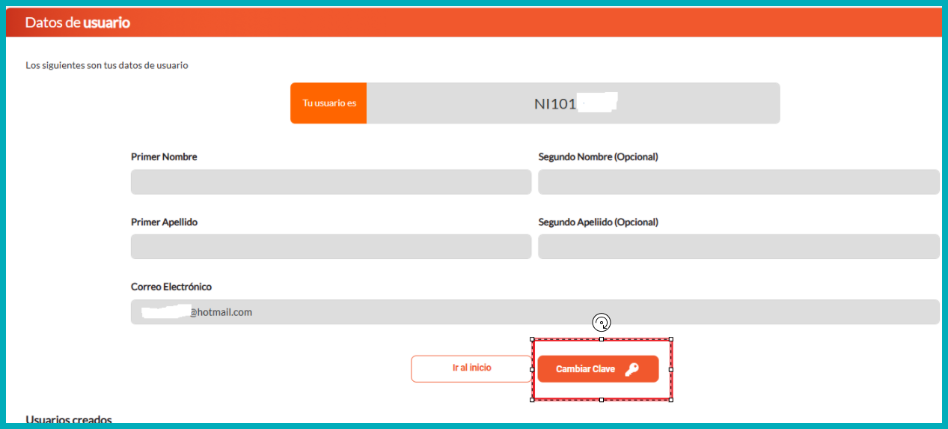This screenshot has width=948, height=429.
Task: Click the Segundo Apellido (Opcional) field
Action: point(739,247)
